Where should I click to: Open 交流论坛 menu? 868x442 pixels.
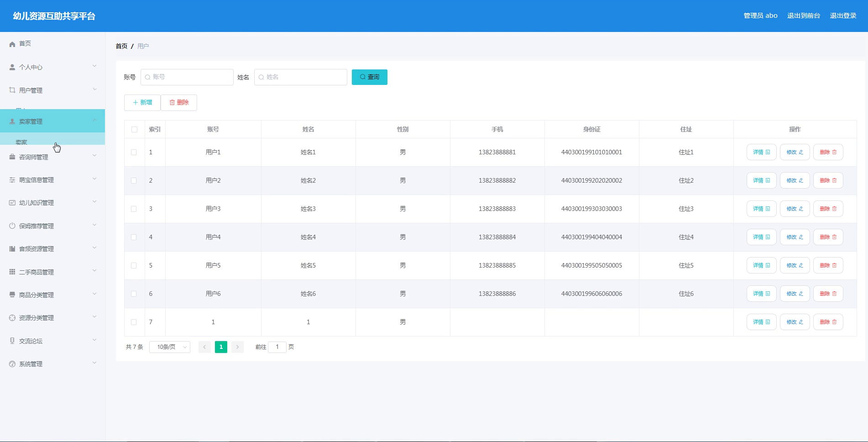pyautogui.click(x=52, y=341)
